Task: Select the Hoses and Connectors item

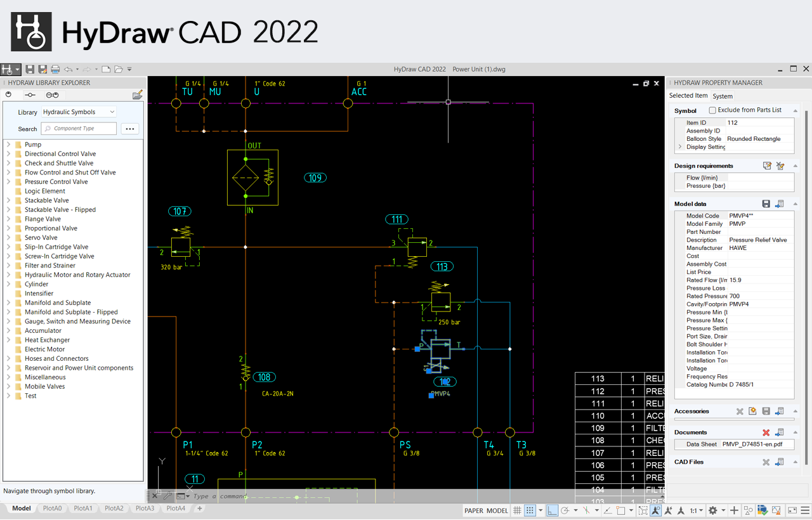Action: tap(56, 359)
